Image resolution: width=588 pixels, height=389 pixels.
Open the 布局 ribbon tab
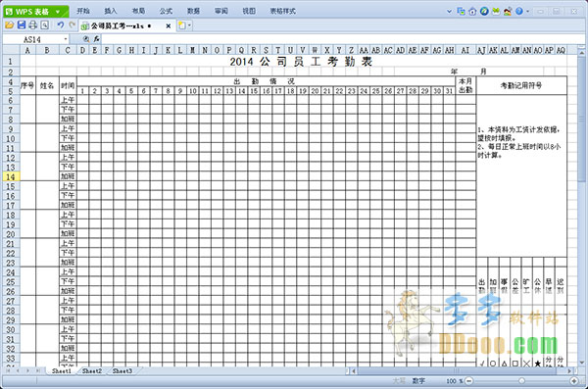coord(138,11)
